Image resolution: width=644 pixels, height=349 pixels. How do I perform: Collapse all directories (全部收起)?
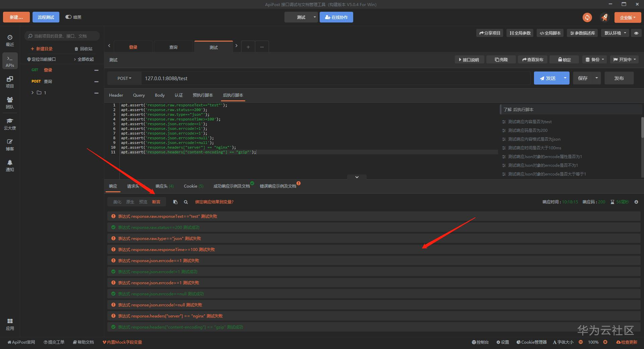[x=84, y=59]
